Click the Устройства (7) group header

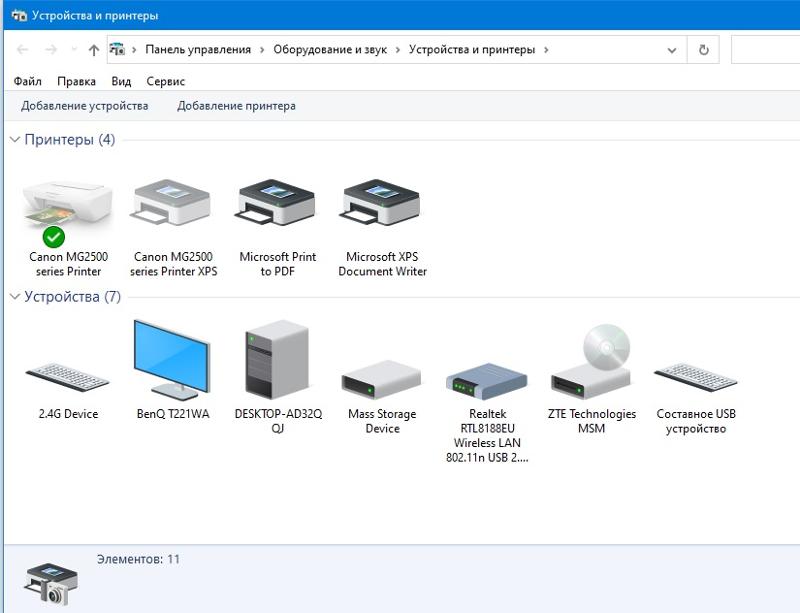pyautogui.click(x=72, y=297)
